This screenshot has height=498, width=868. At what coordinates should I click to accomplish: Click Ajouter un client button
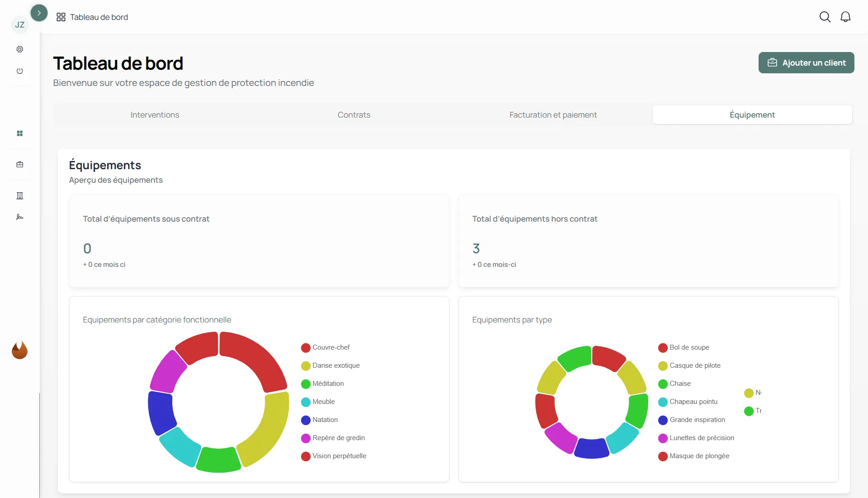point(806,63)
